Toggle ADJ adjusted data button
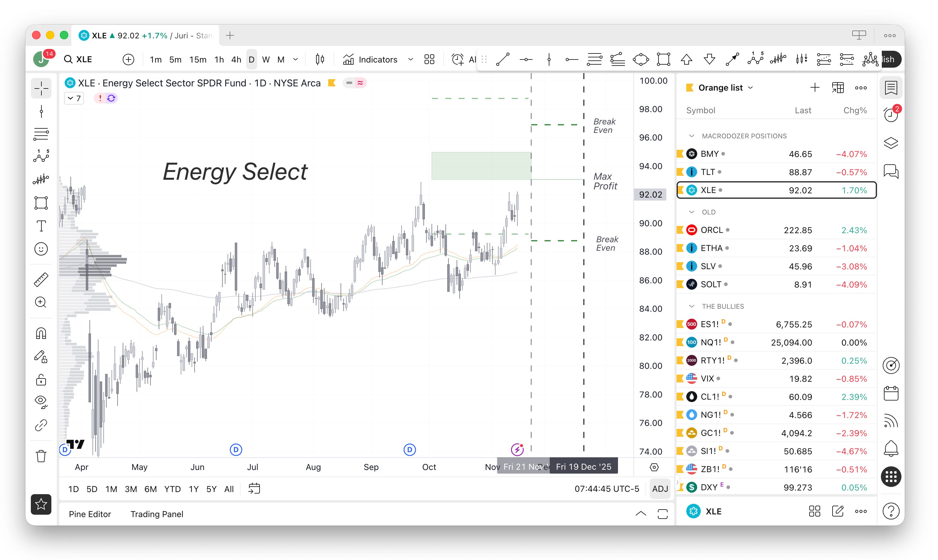The image size is (938, 560). click(660, 489)
